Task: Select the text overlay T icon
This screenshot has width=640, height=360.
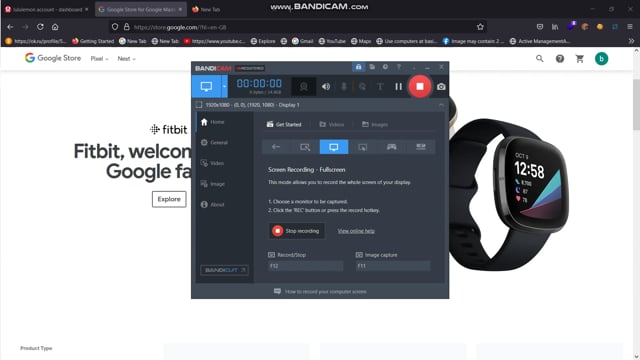Action: (x=380, y=87)
